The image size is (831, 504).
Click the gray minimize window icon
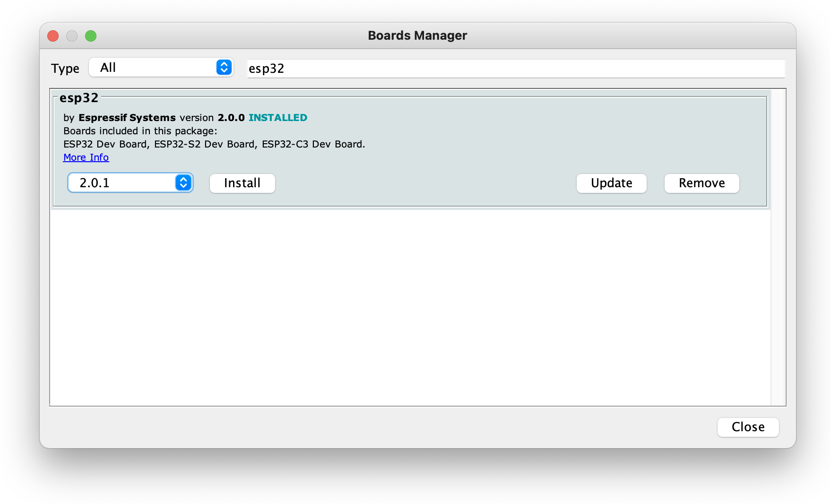click(x=72, y=36)
